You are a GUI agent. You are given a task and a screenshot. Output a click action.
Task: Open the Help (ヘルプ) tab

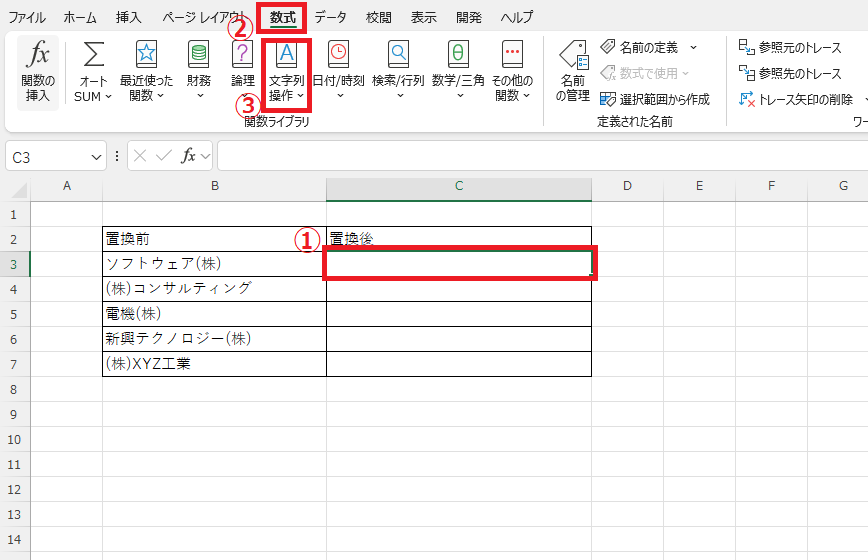(x=516, y=17)
